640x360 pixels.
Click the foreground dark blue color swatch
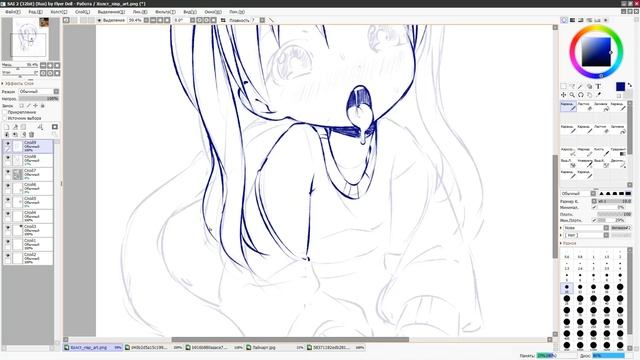620,87
